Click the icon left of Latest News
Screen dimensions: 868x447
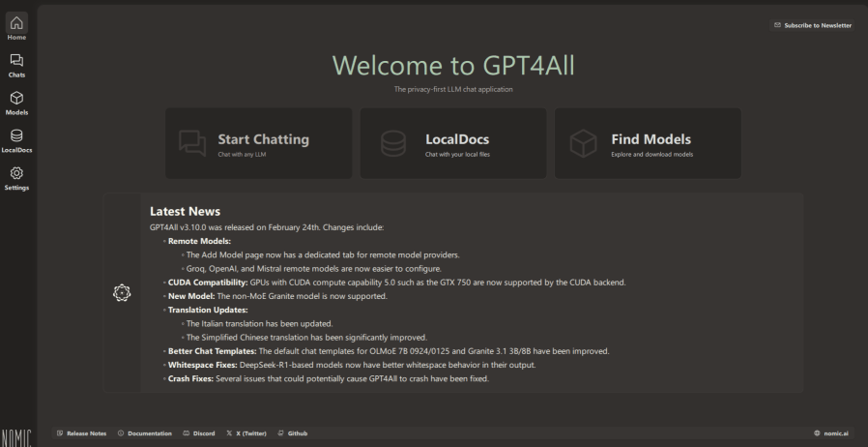pos(122,292)
